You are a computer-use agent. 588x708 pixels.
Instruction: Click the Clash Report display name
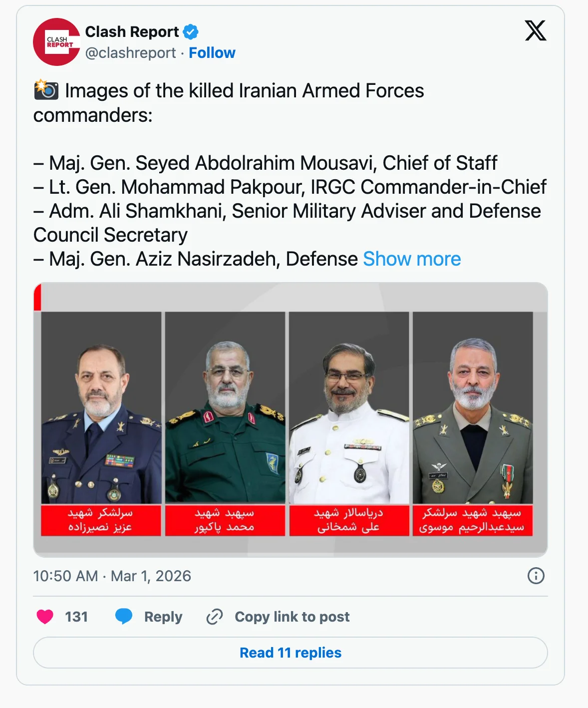pyautogui.click(x=132, y=32)
